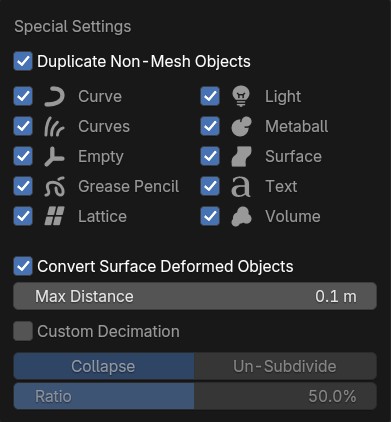Click the Metaball icon
This screenshot has width=391, height=422.
[241, 126]
